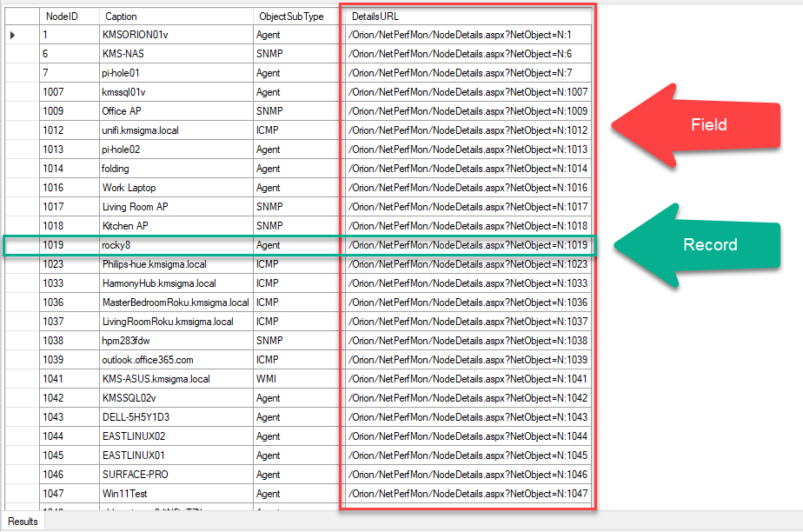
Task: Select the Philips-hue.kmsigma.local caption cell
Action: (176, 264)
